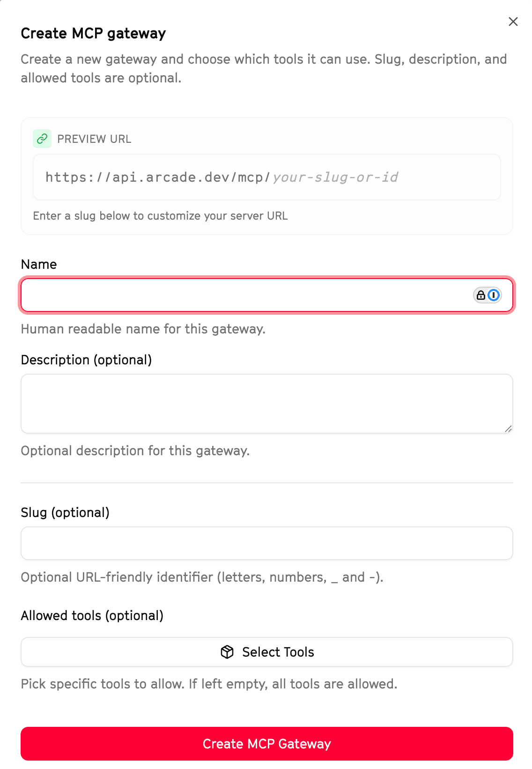532x769 pixels.
Task: Click the package icon on the Select Tools button
Action: (x=227, y=651)
